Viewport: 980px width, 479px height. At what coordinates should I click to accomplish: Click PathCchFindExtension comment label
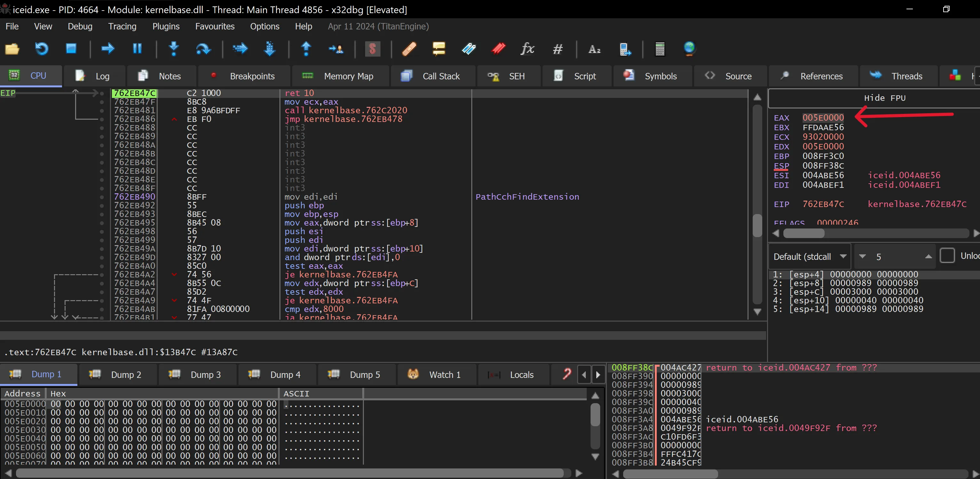(527, 197)
